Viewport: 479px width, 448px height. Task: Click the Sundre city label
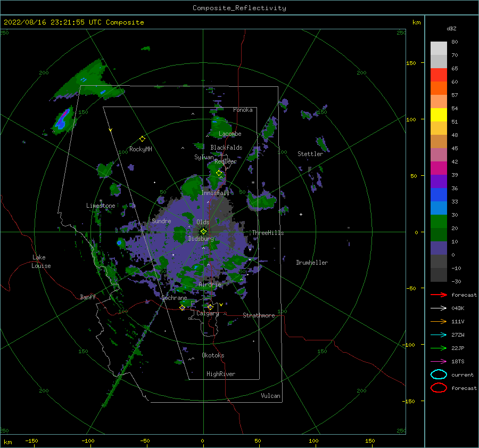pyautogui.click(x=161, y=221)
